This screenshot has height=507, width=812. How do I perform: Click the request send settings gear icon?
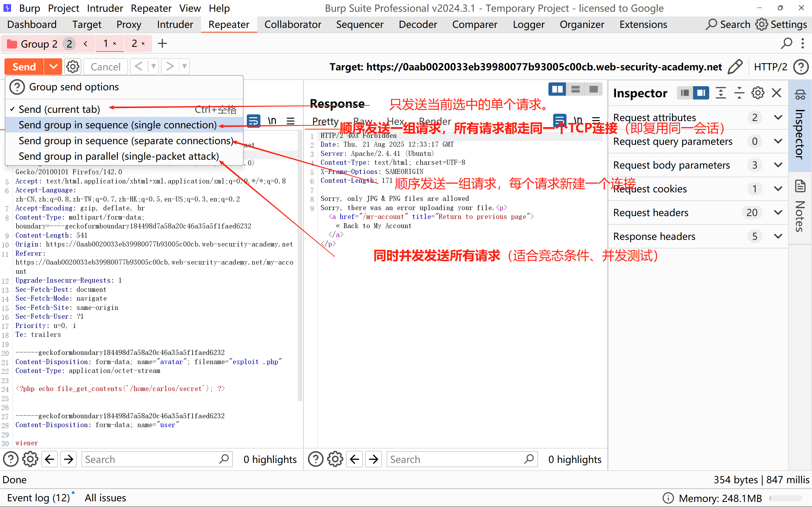(72, 67)
